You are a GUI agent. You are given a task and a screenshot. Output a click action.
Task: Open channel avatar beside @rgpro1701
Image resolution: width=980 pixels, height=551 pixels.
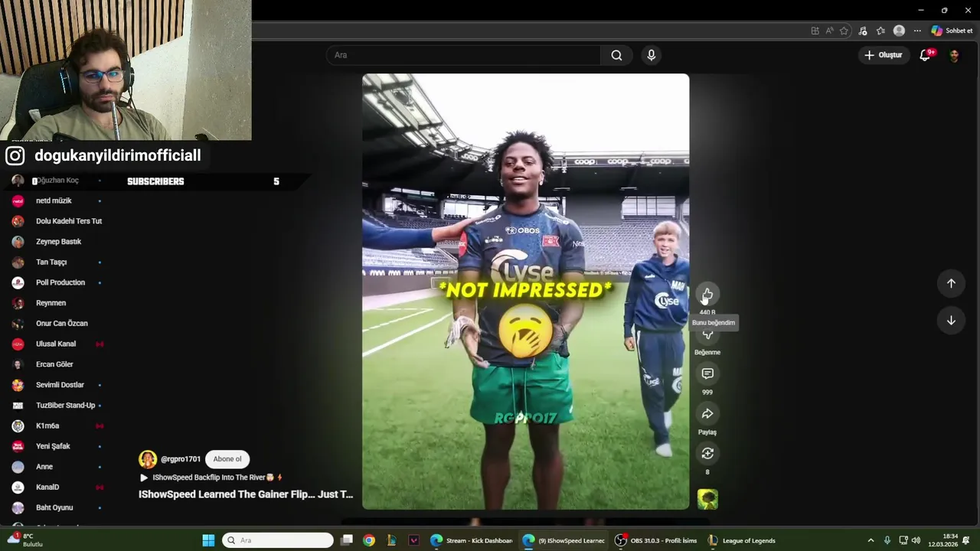[x=147, y=459]
